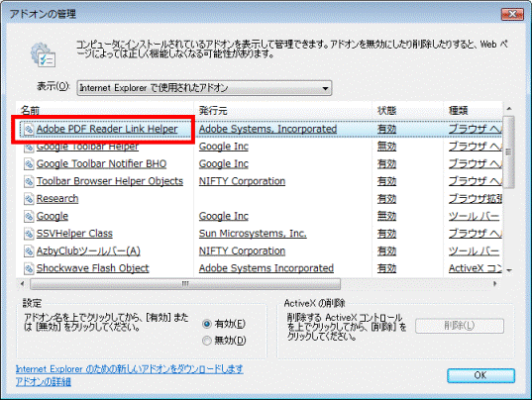The image size is (532, 400).
Task: Select the 無効(D) radio button
Action: pos(207,341)
